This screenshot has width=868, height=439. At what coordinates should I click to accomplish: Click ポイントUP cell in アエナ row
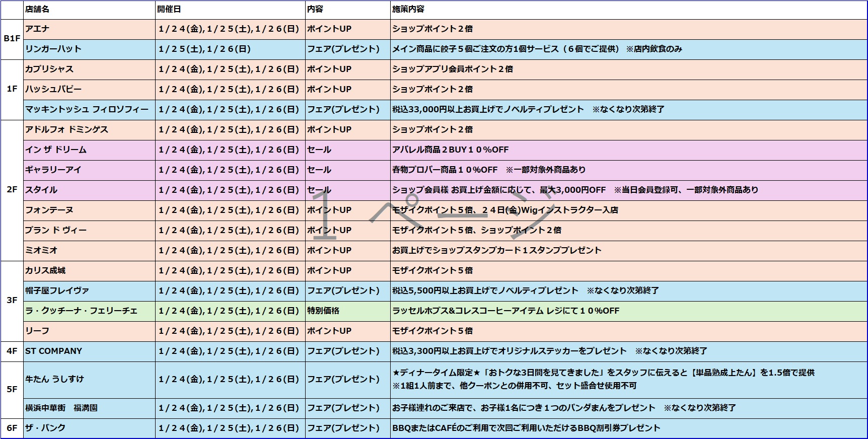(x=347, y=29)
